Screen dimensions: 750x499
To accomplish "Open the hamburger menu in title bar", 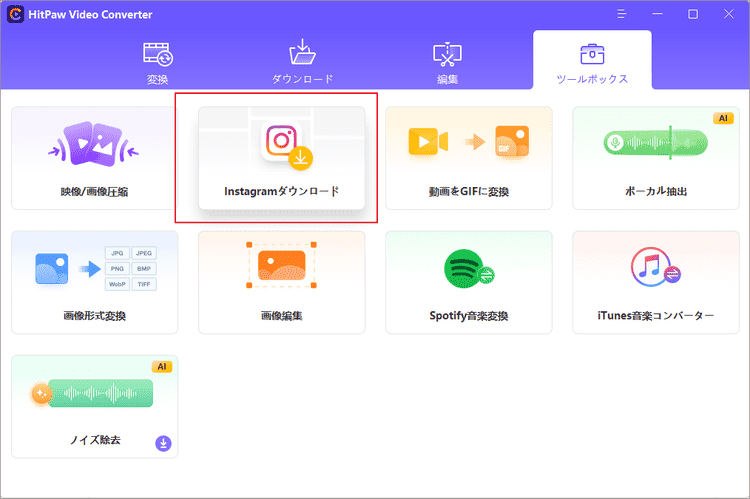I will 621,14.
